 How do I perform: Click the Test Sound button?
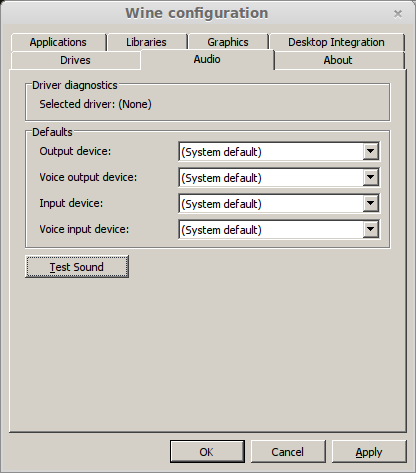tap(77, 267)
